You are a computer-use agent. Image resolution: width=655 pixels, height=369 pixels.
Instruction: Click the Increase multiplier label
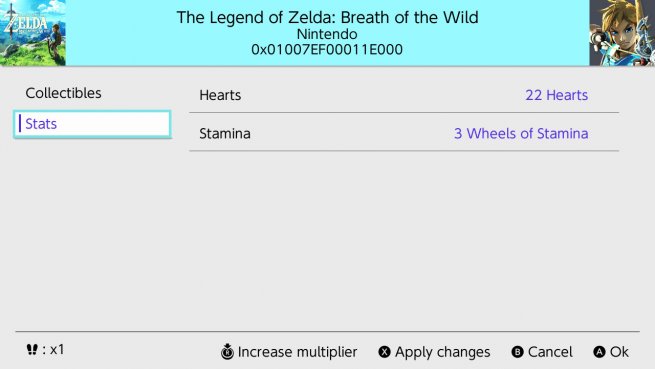click(x=297, y=352)
